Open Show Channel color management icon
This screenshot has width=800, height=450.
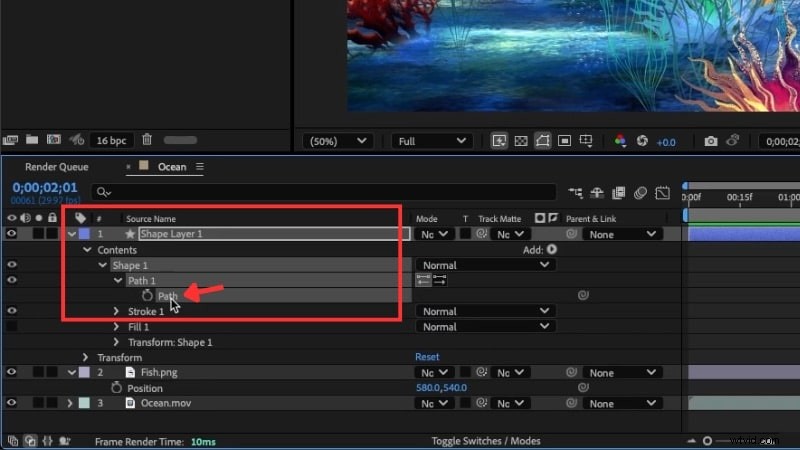pyautogui.click(x=620, y=141)
